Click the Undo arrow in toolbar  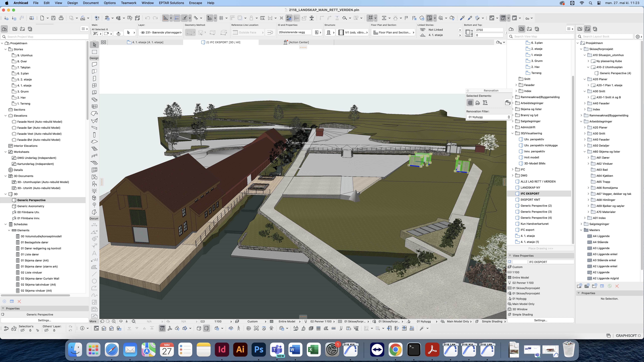tap(148, 18)
